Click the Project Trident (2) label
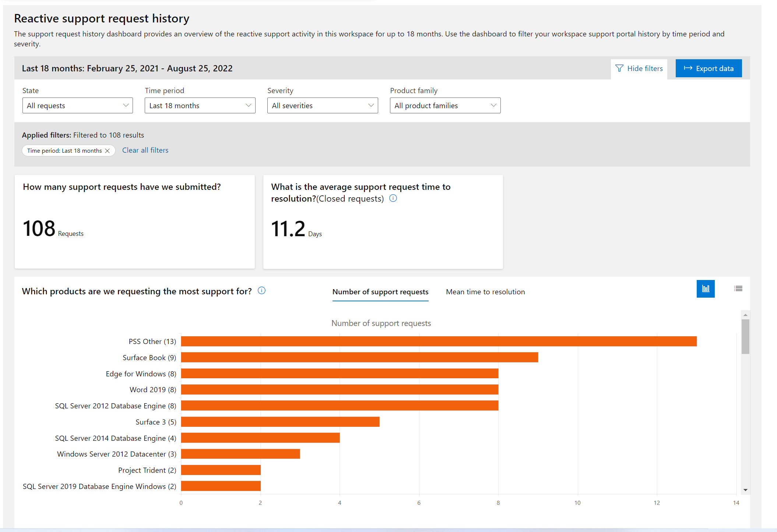The image size is (777, 532). (147, 470)
